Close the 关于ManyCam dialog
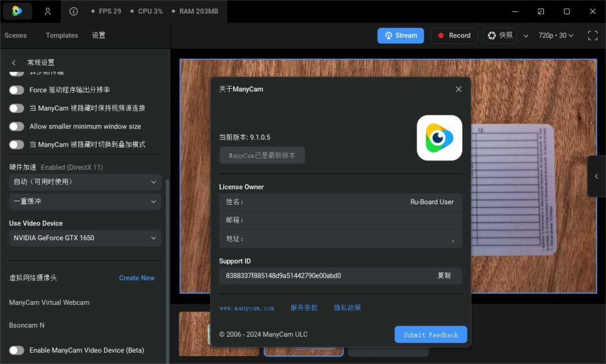Image resolution: width=606 pixels, height=364 pixels. pos(459,89)
